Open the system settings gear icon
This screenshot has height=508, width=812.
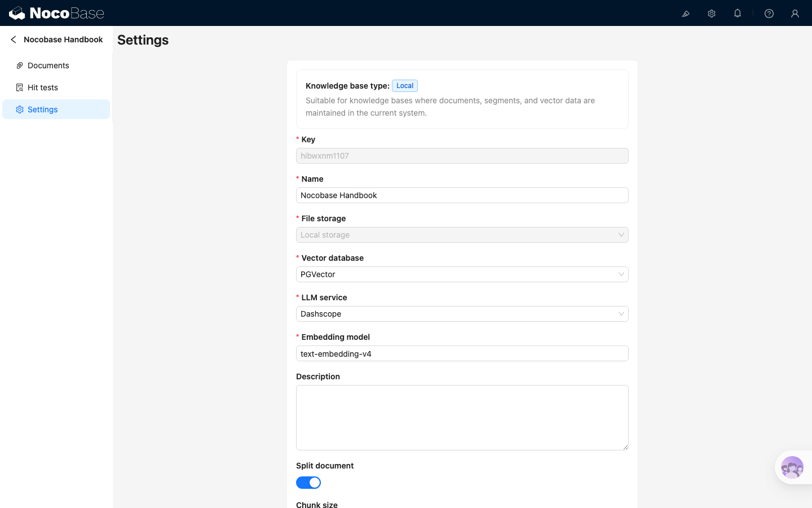[x=712, y=14]
